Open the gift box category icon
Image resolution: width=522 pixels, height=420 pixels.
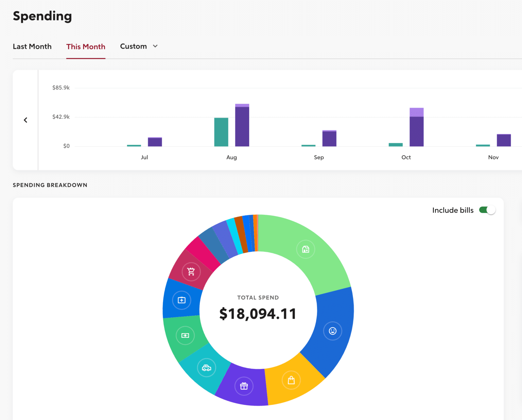(244, 386)
